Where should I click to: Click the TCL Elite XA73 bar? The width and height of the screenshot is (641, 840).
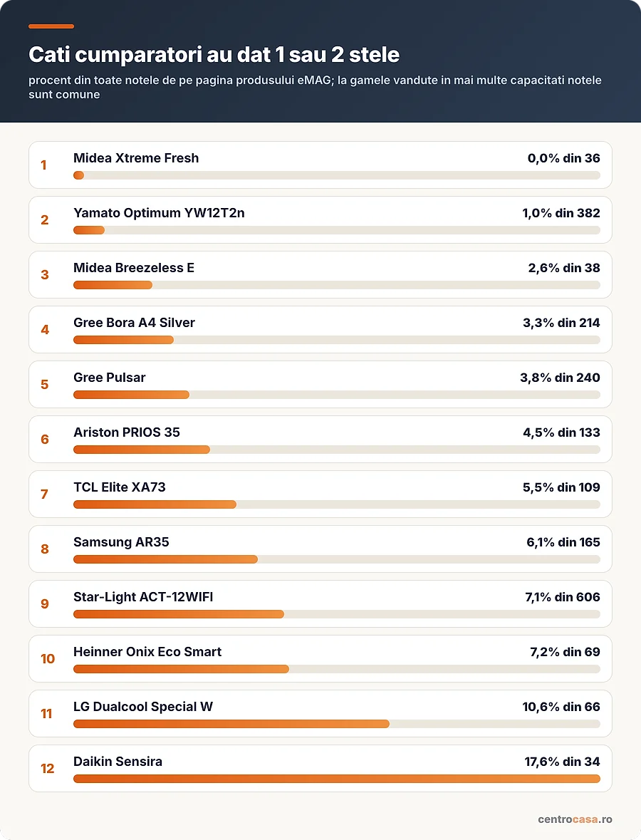click(337, 504)
